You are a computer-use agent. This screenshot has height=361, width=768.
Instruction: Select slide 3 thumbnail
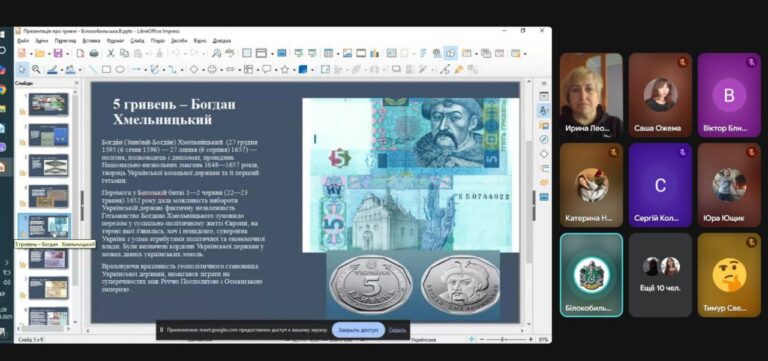48,165
